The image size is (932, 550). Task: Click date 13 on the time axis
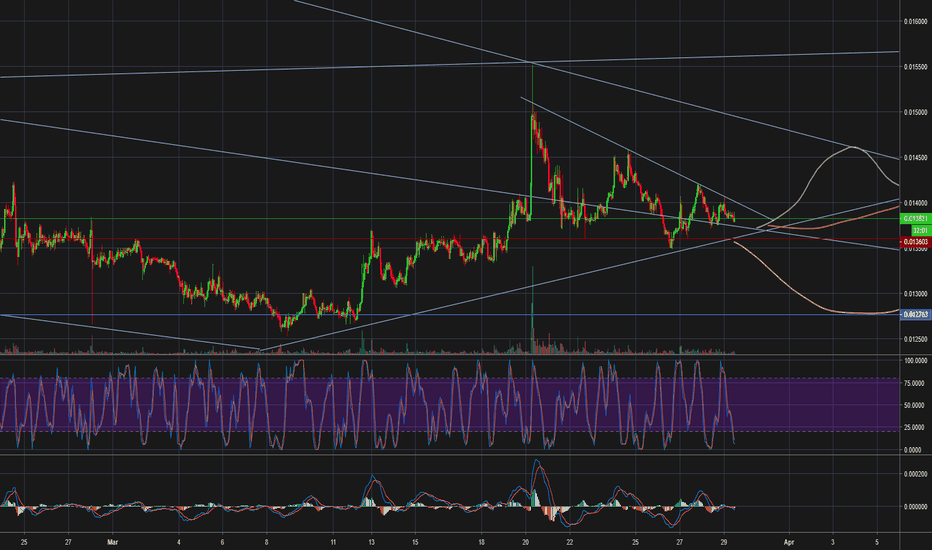click(371, 542)
